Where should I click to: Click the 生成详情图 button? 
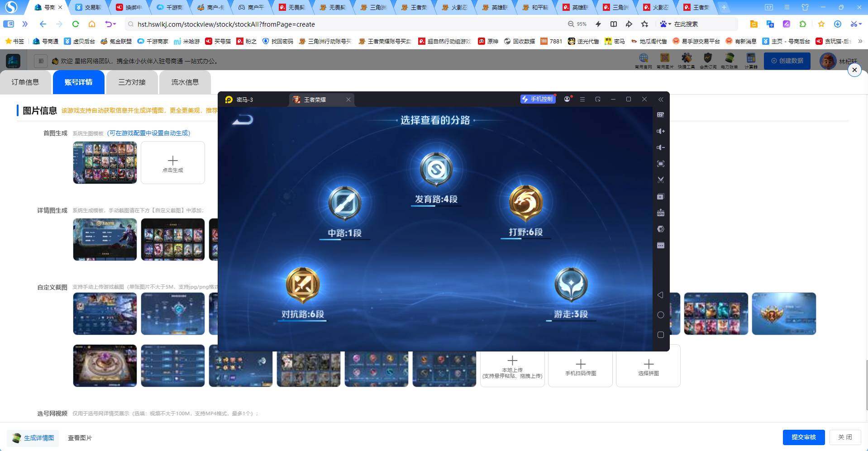33,438
